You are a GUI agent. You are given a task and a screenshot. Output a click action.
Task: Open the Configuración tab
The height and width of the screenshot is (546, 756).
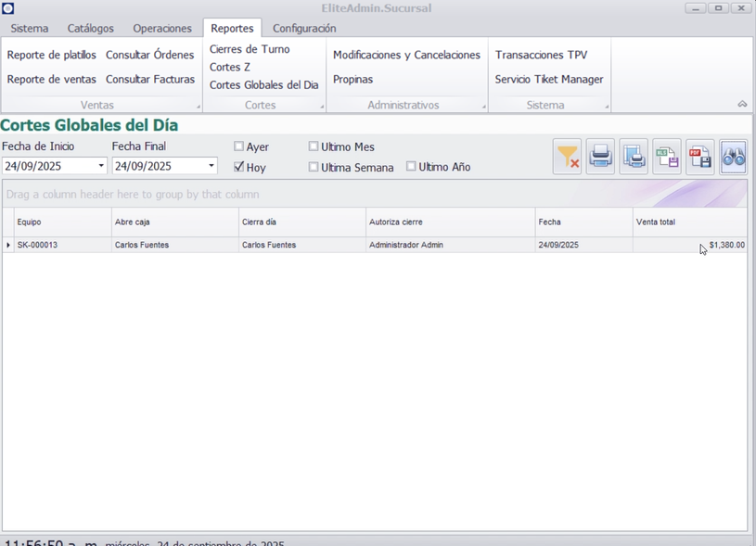tap(304, 29)
